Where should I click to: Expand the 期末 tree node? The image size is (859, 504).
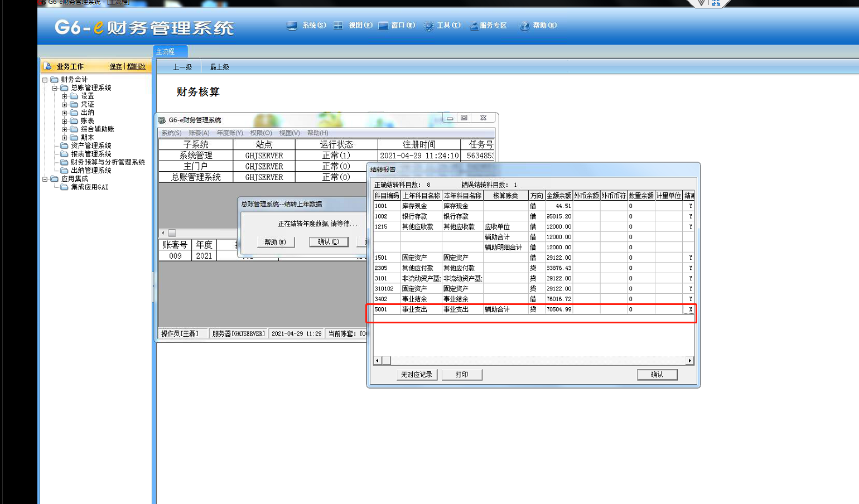[x=65, y=137]
